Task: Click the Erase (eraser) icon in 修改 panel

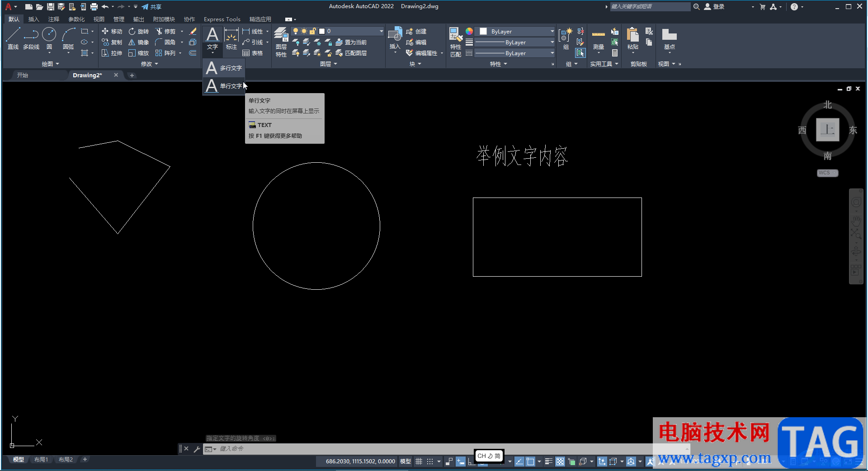Action: [193, 31]
